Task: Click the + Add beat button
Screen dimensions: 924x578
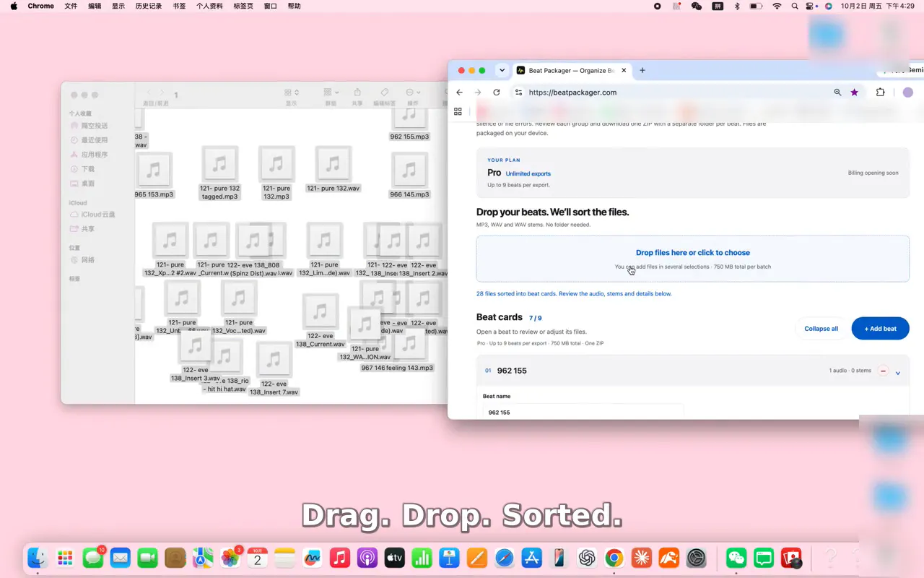Action: 880,328
